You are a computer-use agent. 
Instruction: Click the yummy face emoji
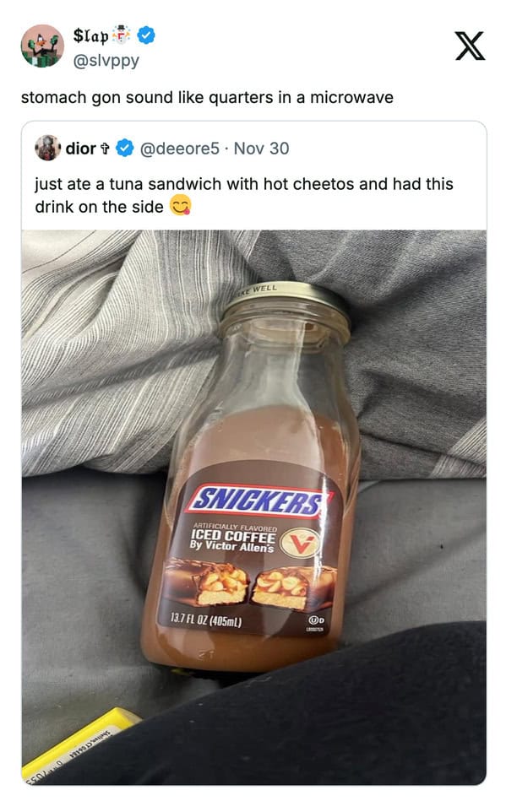tap(181, 206)
